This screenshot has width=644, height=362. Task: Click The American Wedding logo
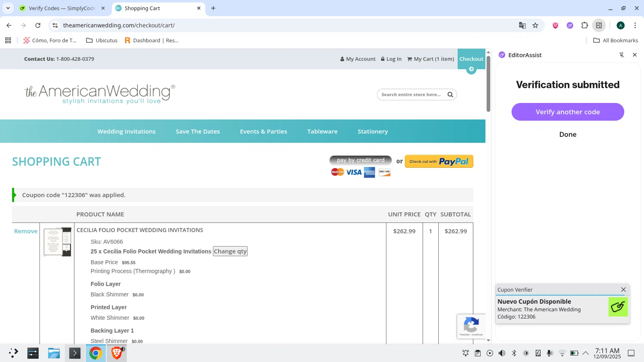tap(100, 94)
